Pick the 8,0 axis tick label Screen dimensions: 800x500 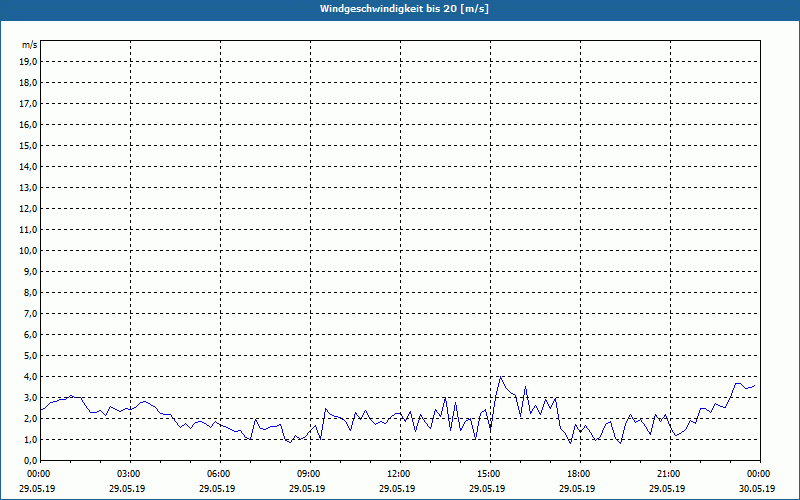pyautogui.click(x=31, y=292)
